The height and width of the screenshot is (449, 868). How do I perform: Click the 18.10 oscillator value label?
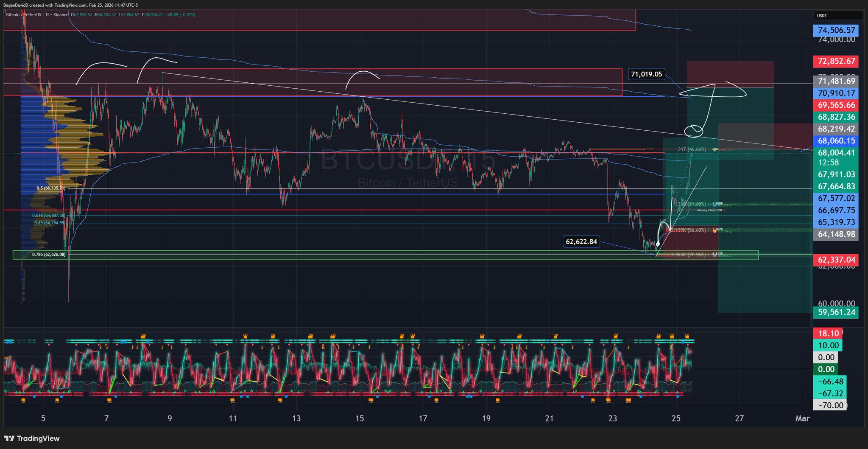(828, 334)
